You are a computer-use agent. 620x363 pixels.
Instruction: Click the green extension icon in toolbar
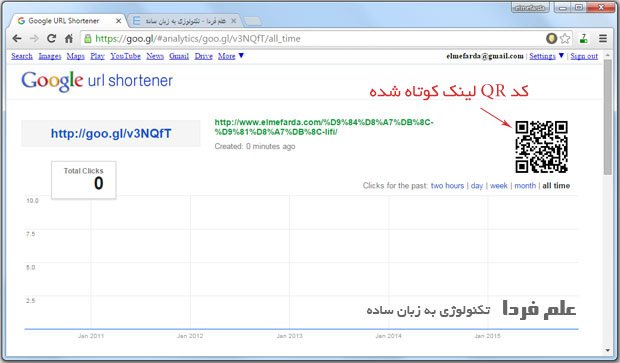[583, 38]
